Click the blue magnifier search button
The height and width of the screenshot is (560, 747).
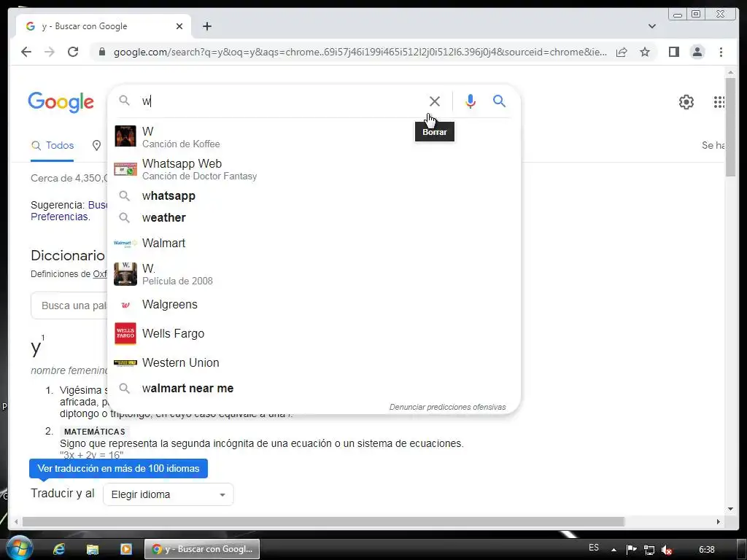(x=499, y=101)
